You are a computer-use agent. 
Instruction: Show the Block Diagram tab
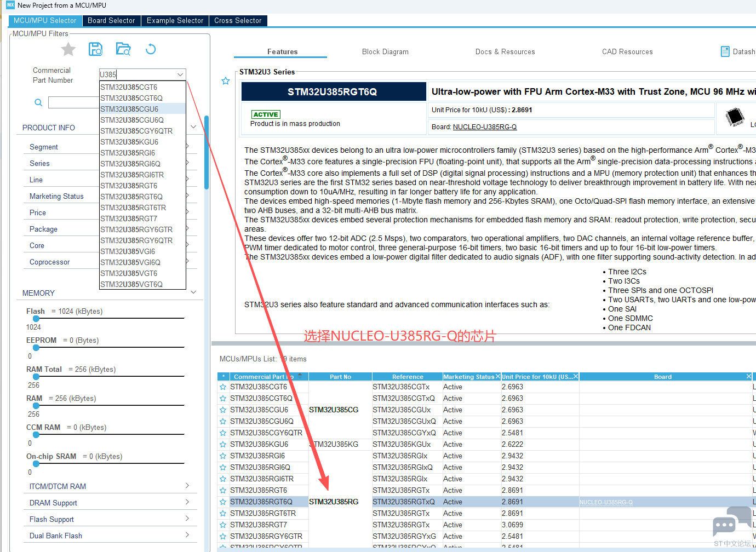[x=385, y=52]
